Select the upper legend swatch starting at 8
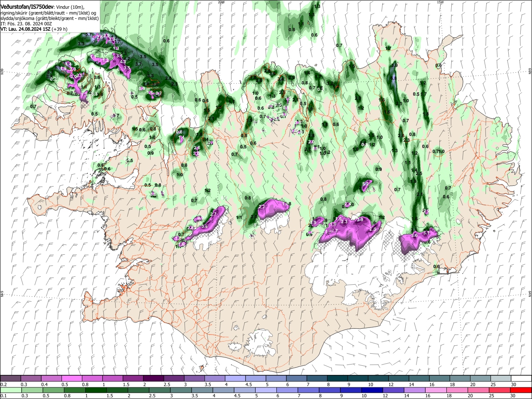532x399 pixels. (x=337, y=379)
